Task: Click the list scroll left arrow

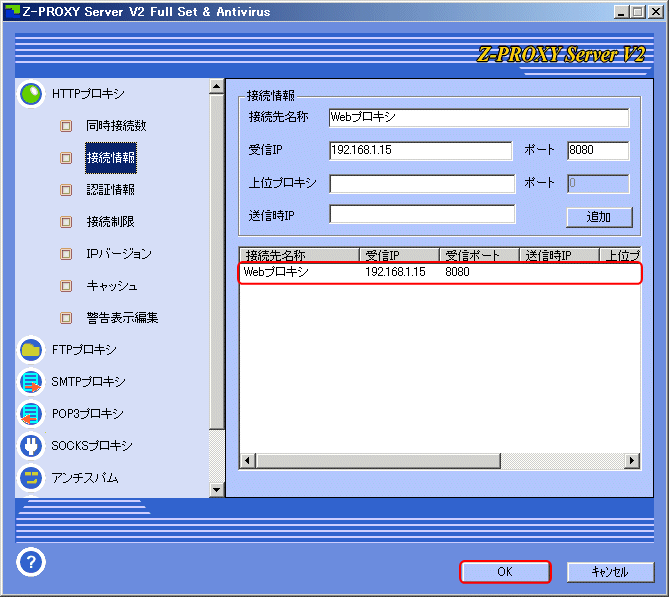Action: pyautogui.click(x=247, y=461)
